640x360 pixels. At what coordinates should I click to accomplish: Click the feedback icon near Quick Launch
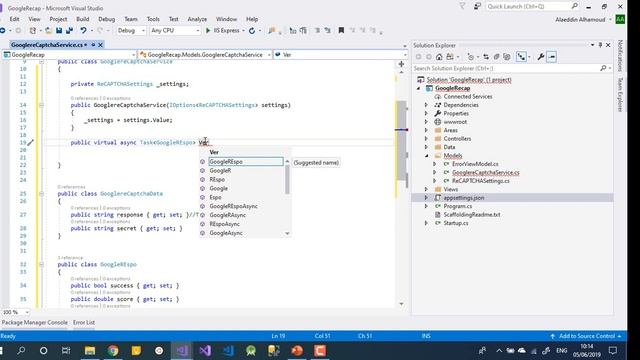point(477,6)
